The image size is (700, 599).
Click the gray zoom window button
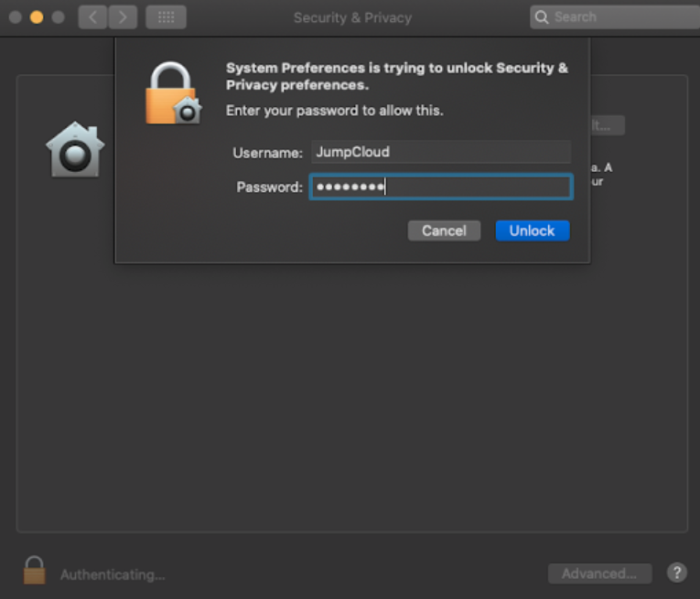point(58,17)
